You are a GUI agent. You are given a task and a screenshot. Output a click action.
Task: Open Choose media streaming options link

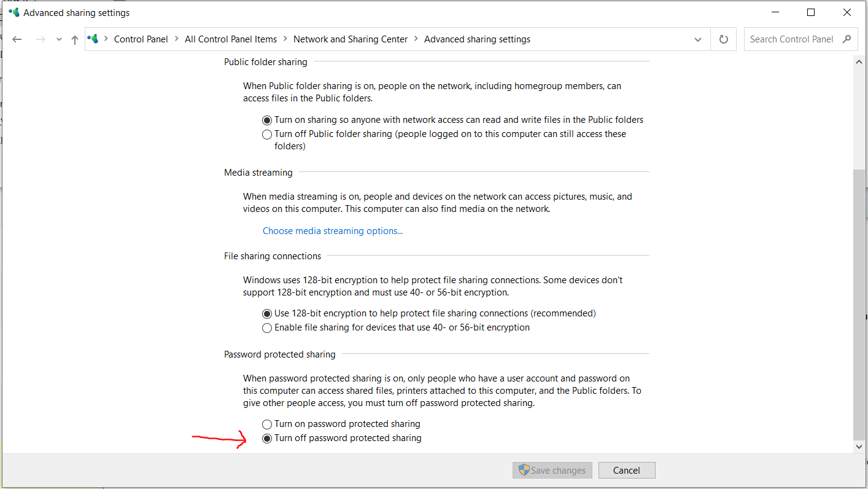point(333,231)
